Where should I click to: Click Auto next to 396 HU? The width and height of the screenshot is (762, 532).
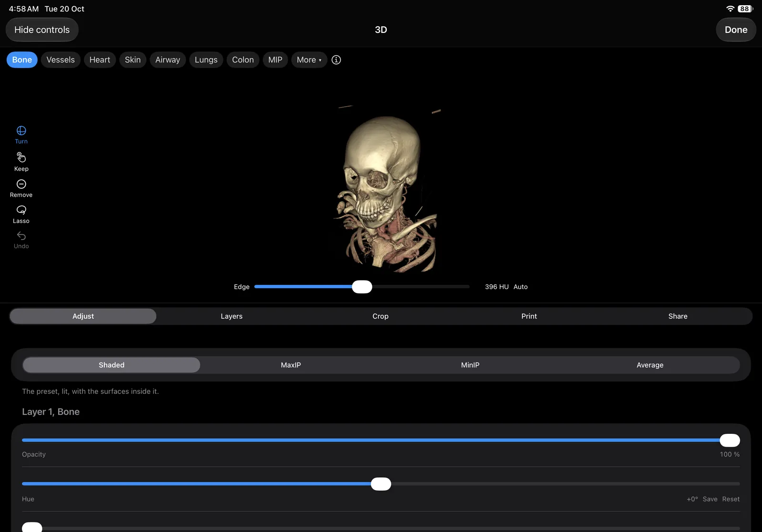point(521,287)
